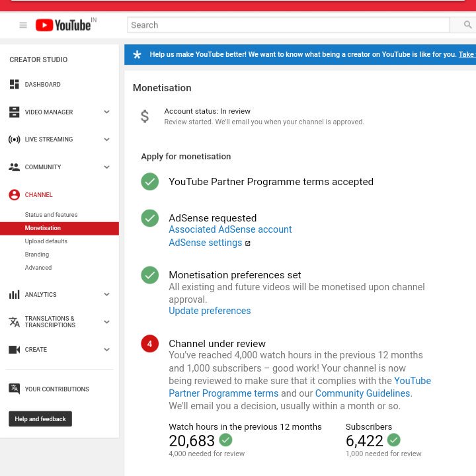Open the Dashboard menu item
The width and height of the screenshot is (476, 476).
point(42,85)
